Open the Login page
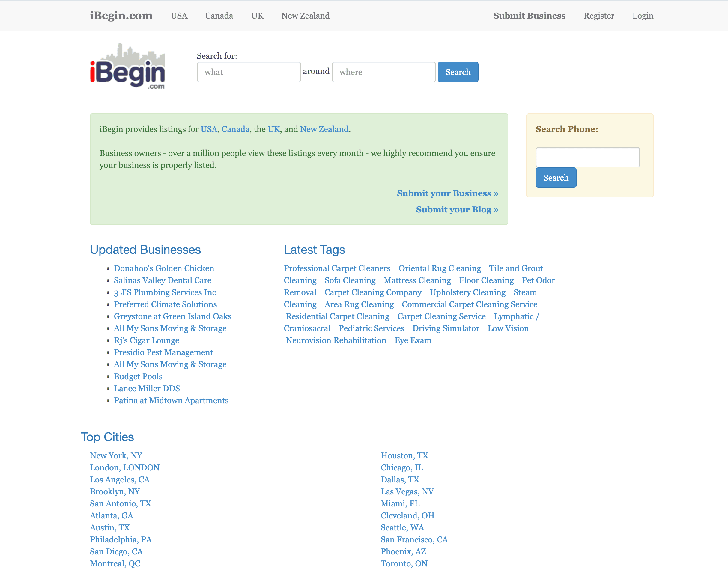 [642, 16]
